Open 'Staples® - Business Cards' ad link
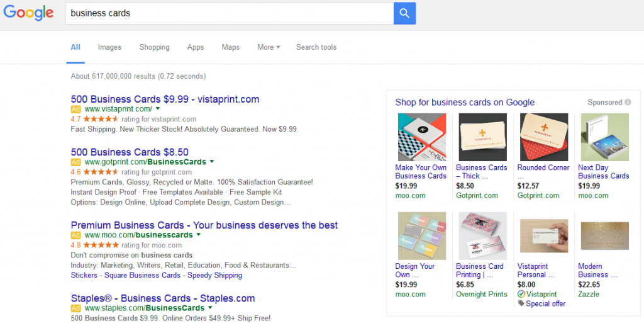This screenshot has width=644, height=333. [163, 298]
